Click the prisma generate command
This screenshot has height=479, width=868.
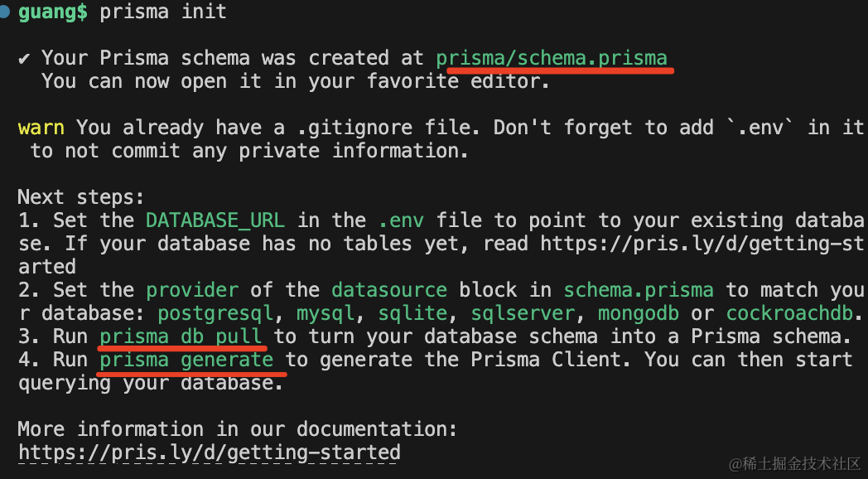coord(186,360)
